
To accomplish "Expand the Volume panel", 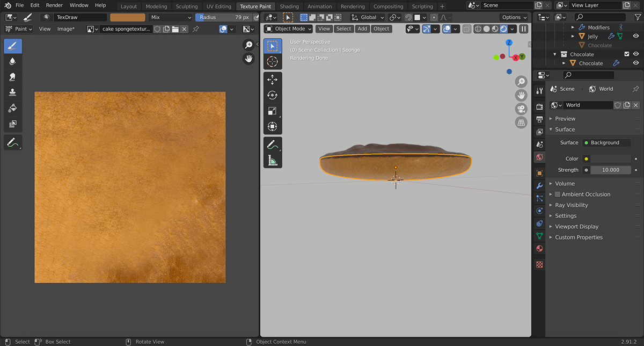I will coord(565,184).
